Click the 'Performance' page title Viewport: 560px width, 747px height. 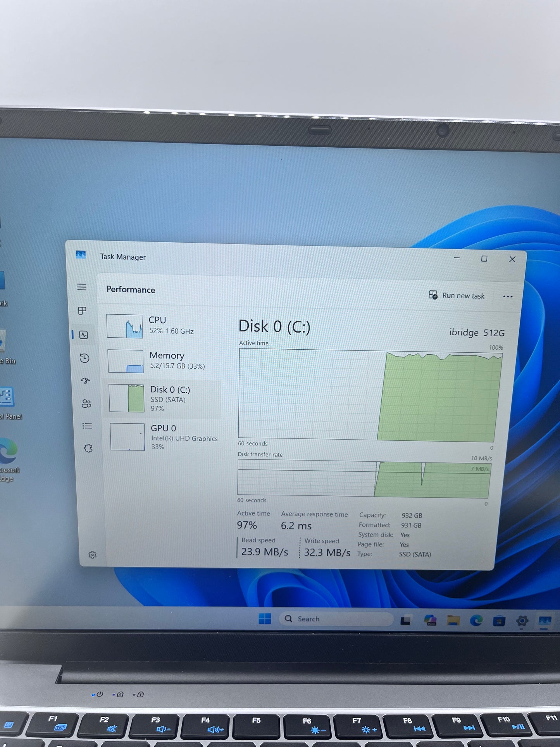(131, 290)
